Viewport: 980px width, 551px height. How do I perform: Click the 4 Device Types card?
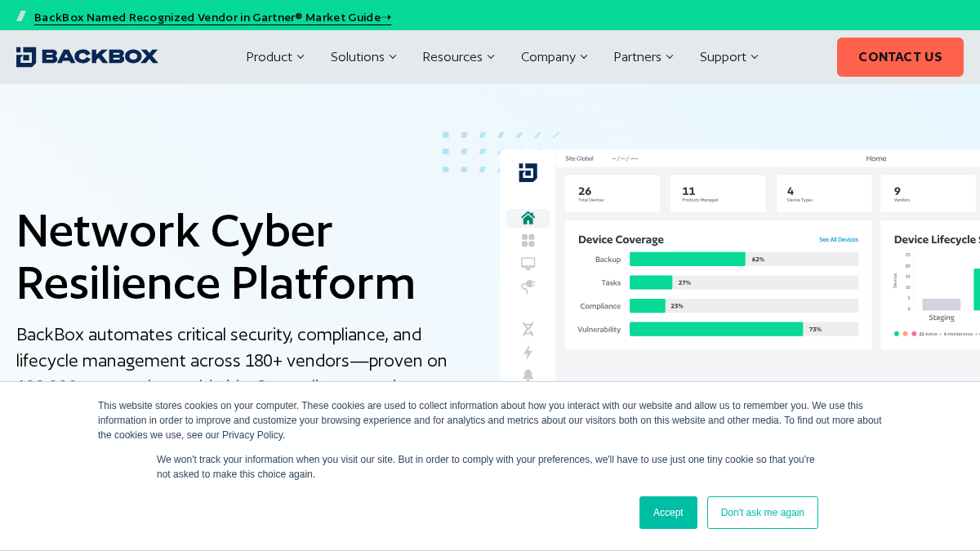tap(824, 193)
